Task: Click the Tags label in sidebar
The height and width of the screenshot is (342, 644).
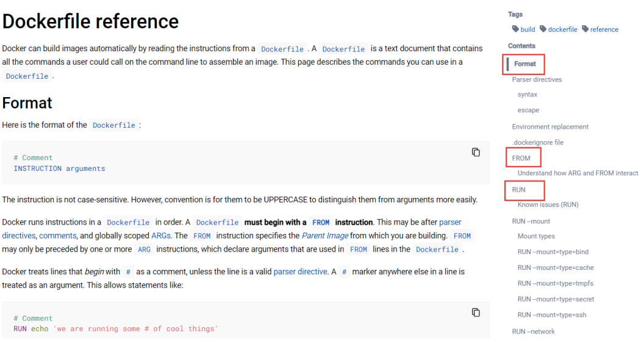Action: point(515,15)
